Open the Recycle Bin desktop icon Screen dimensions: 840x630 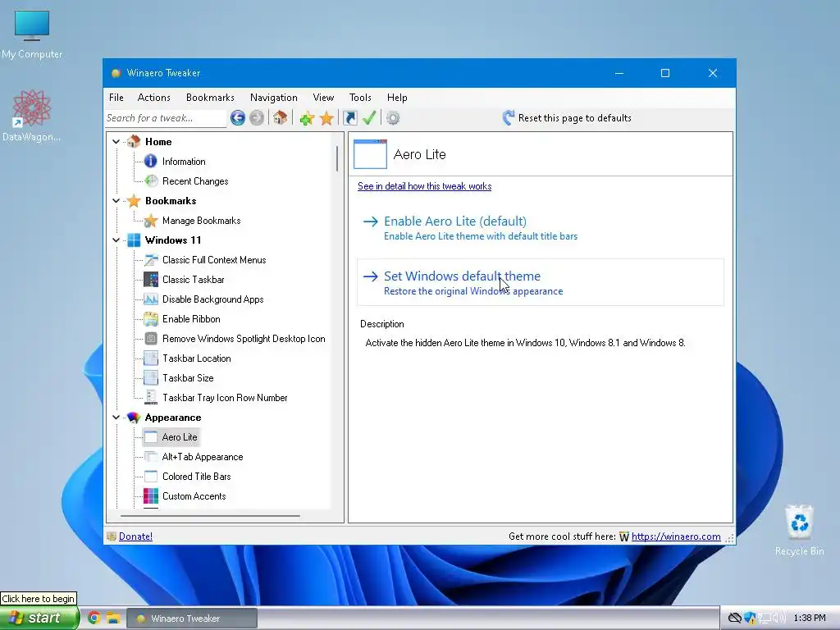799,531
